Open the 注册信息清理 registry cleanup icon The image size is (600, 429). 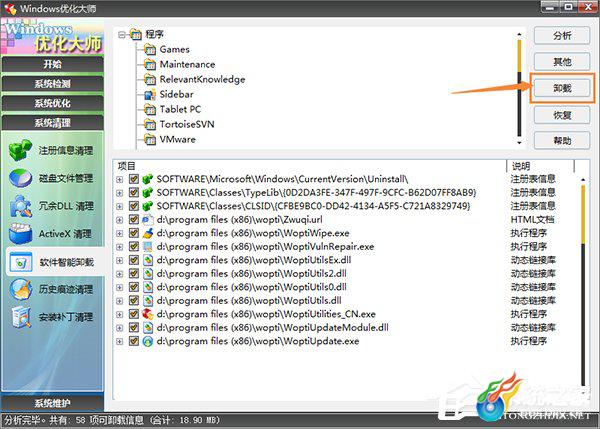coord(20,150)
